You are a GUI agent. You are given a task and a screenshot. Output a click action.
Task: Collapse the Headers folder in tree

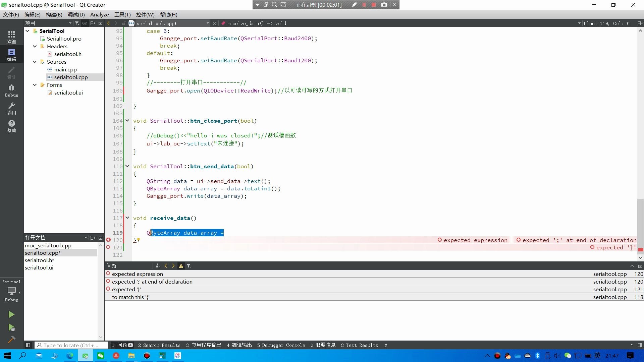click(x=35, y=46)
